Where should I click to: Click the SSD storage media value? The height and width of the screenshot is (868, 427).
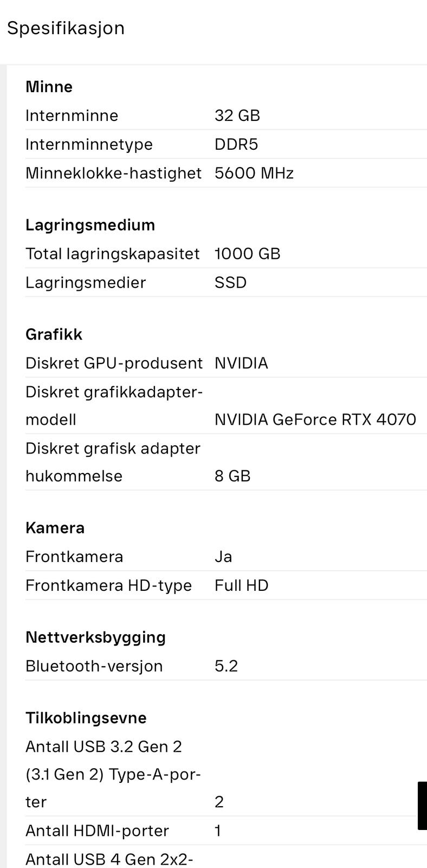tap(230, 282)
